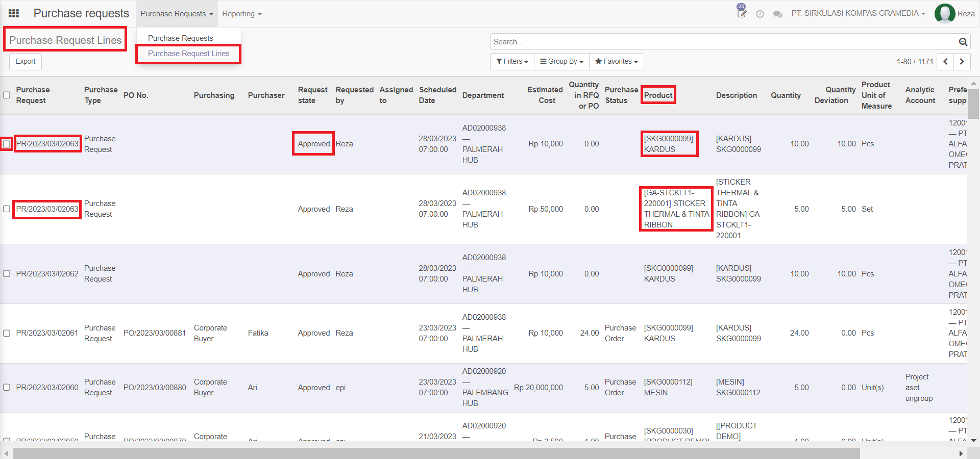Select Purchase Requests submenu entry
The height and width of the screenshot is (459, 980).
pyautogui.click(x=181, y=38)
